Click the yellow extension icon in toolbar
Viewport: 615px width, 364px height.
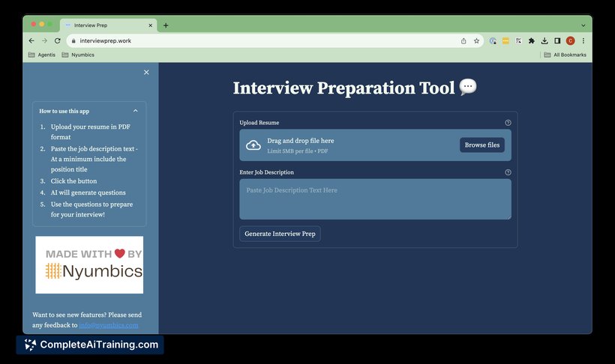505,40
